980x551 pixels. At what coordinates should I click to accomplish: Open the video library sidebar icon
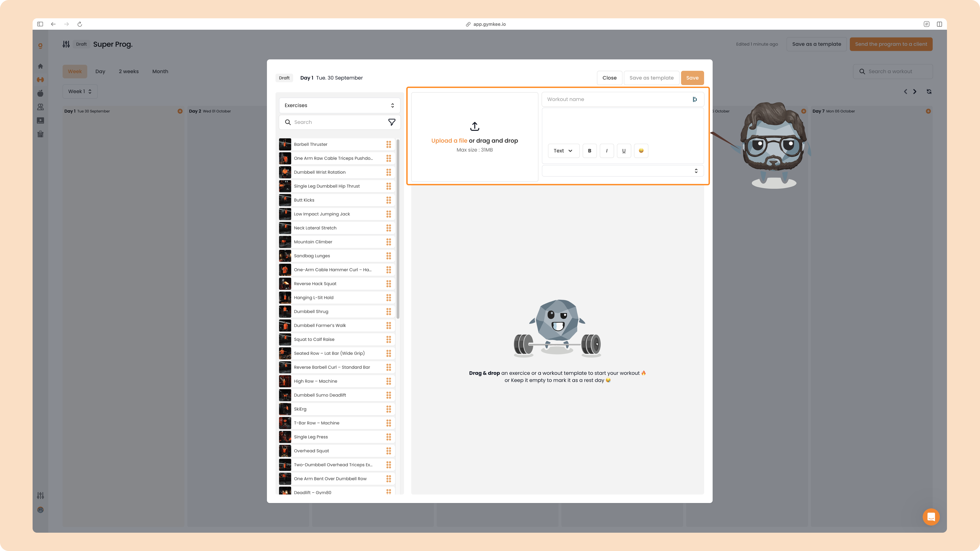point(40,121)
